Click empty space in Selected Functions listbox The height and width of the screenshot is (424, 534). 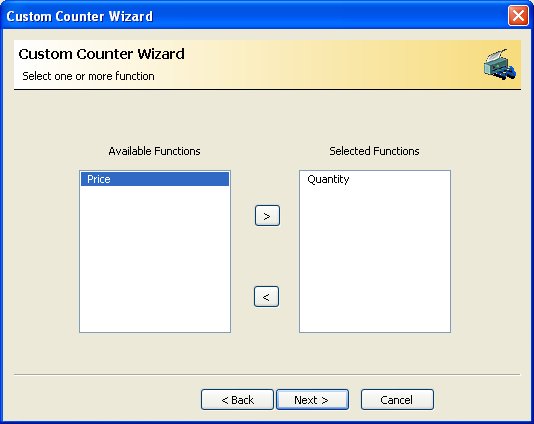(375, 259)
